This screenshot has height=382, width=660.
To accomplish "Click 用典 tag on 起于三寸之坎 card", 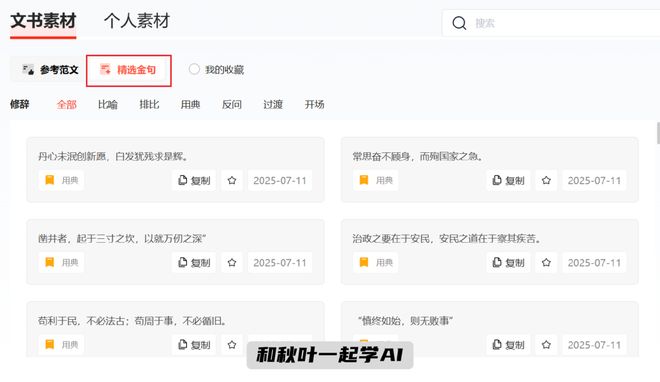I will point(61,263).
